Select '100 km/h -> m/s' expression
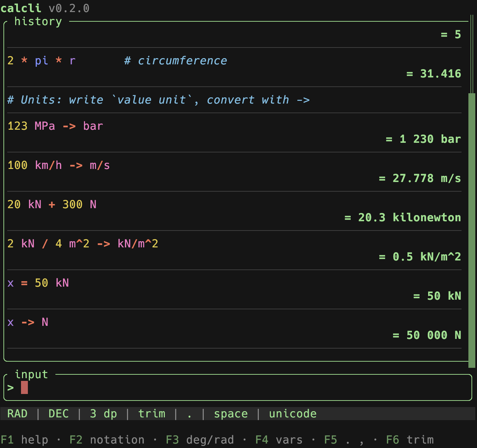 59,165
